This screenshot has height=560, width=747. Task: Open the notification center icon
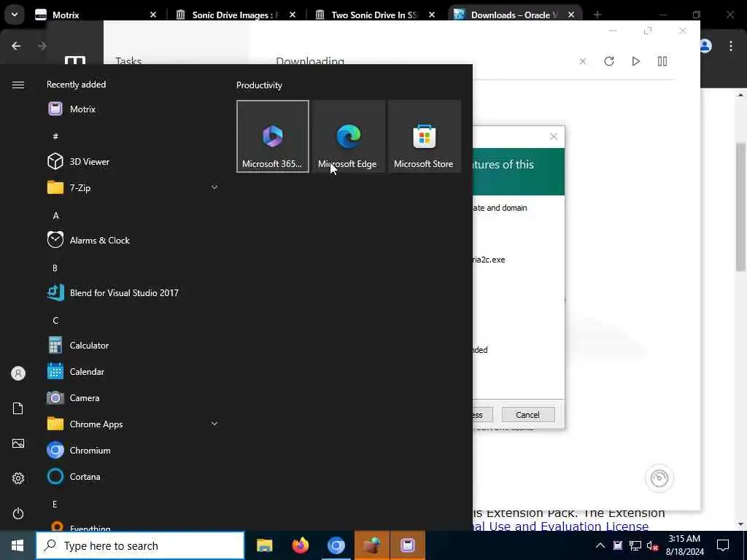tap(723, 545)
